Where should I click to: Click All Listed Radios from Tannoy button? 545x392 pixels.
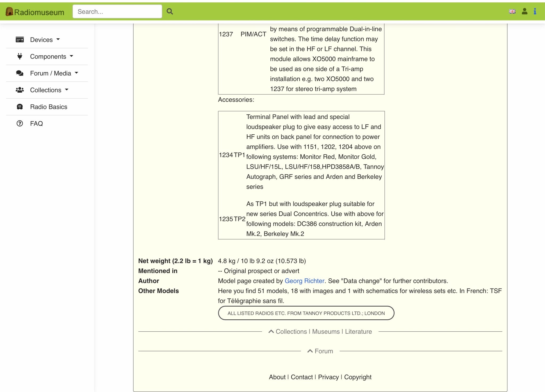[x=306, y=313]
